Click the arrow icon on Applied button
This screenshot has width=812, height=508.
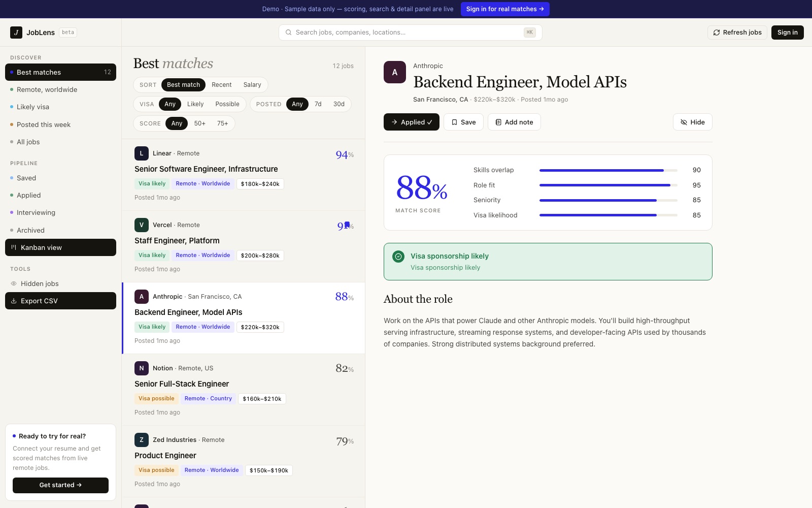coord(394,122)
